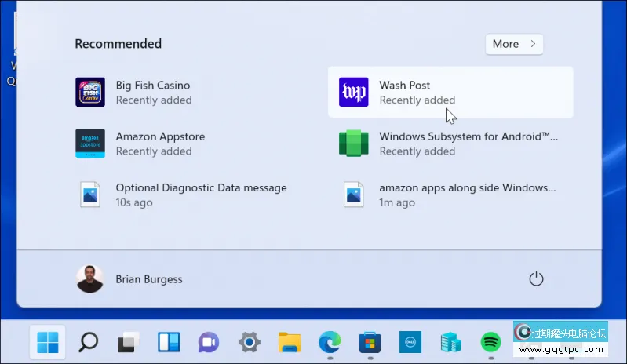The height and width of the screenshot is (364, 627).
Task: Open Settings gear on taskbar
Action: click(x=250, y=342)
